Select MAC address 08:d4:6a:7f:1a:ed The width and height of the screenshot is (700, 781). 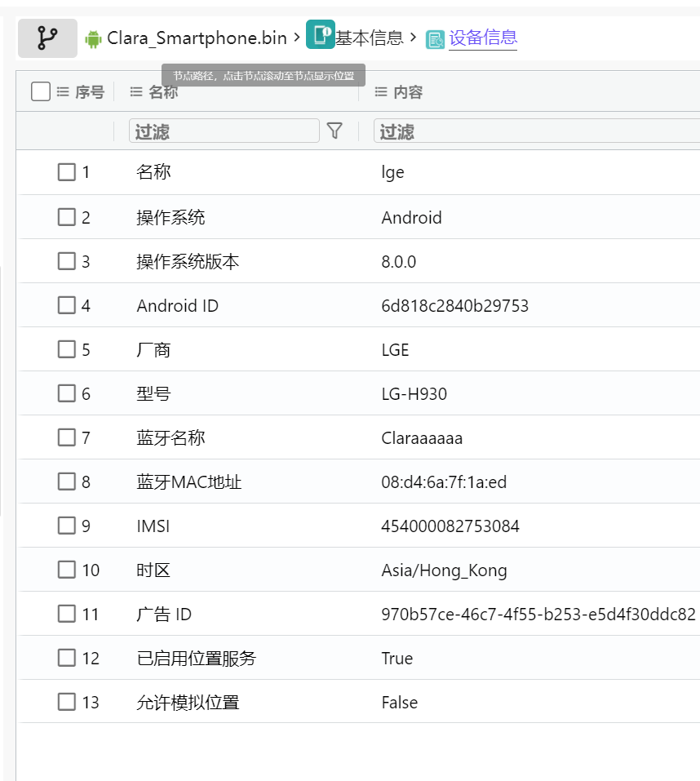click(x=444, y=482)
